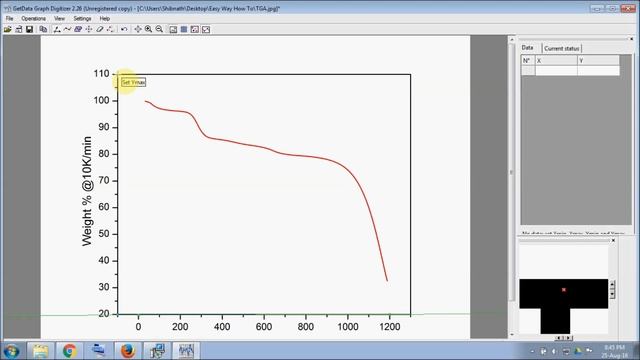Image resolution: width=640 pixels, height=360 pixels.
Task: Select the Auto trace lines tool
Action: point(67,29)
